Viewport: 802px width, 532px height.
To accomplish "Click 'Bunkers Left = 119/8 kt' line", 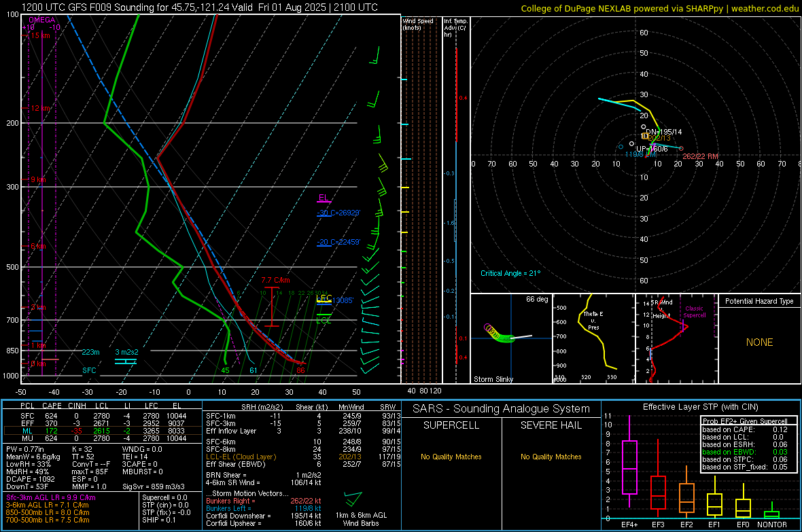I will point(264,508).
